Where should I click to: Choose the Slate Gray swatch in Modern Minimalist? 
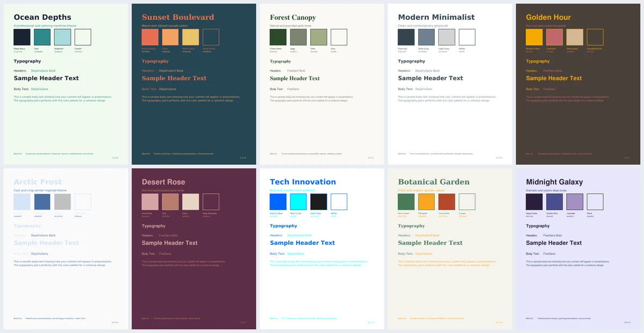pyautogui.click(x=427, y=37)
